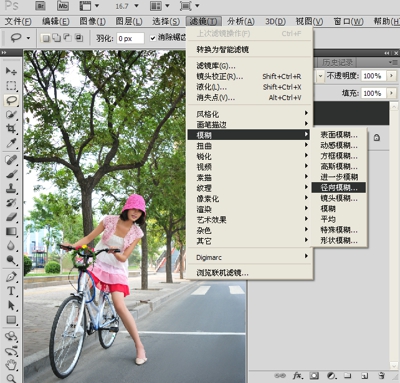Select the Move tool
Screen dimensions: 400x383
click(11, 71)
